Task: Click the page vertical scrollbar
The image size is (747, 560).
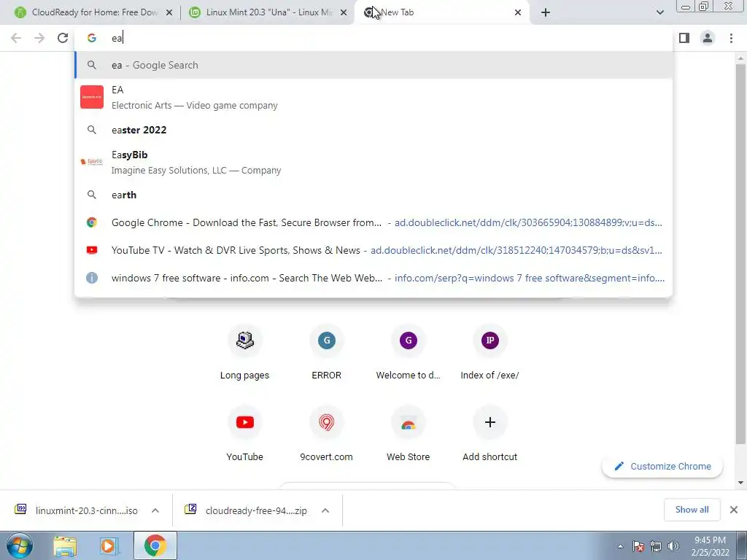Action: (740, 254)
